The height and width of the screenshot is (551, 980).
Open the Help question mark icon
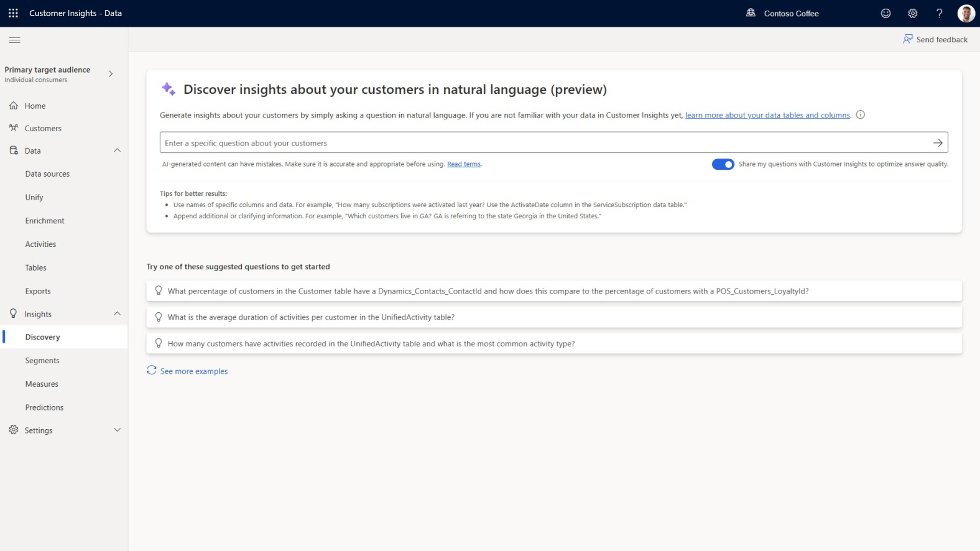pyautogui.click(x=939, y=13)
